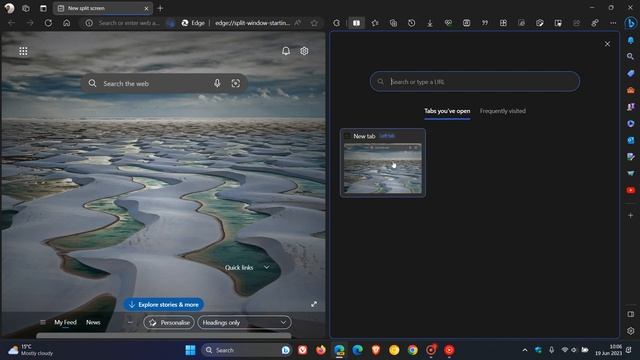Open the Settings and more ellipsis menu
The image size is (640, 360).
point(613,23)
